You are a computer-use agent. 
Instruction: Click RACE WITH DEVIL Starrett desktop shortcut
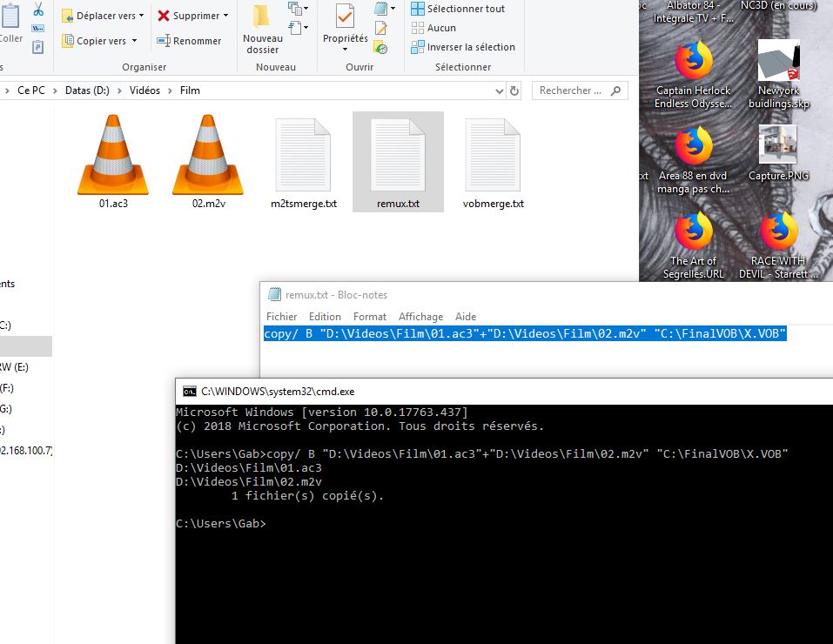click(x=778, y=246)
